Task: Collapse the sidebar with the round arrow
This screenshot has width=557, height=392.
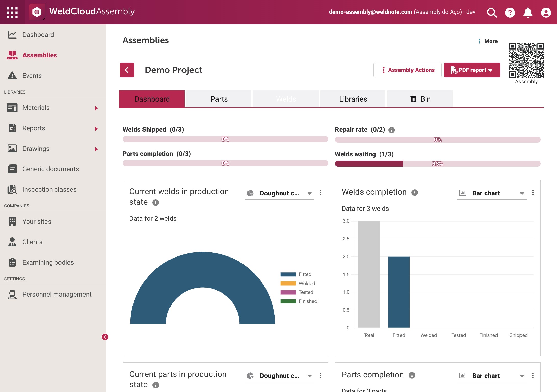Action: 105,337
